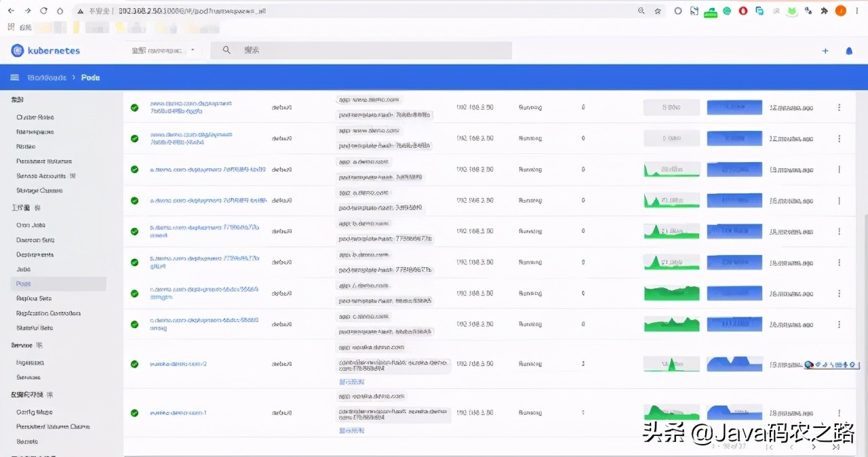Toggle the hamburger sidebar menu icon

click(14, 77)
